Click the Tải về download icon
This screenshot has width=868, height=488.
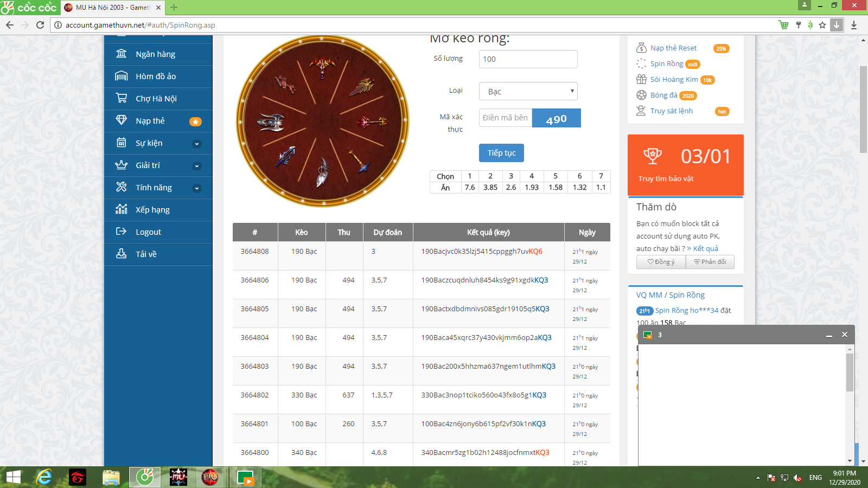click(x=122, y=254)
